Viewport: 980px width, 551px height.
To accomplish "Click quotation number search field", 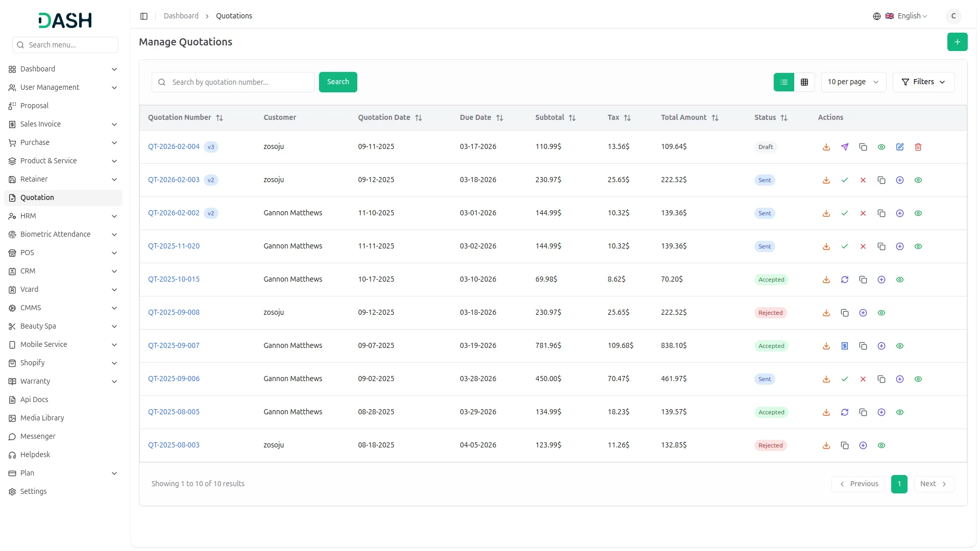I will [x=233, y=82].
